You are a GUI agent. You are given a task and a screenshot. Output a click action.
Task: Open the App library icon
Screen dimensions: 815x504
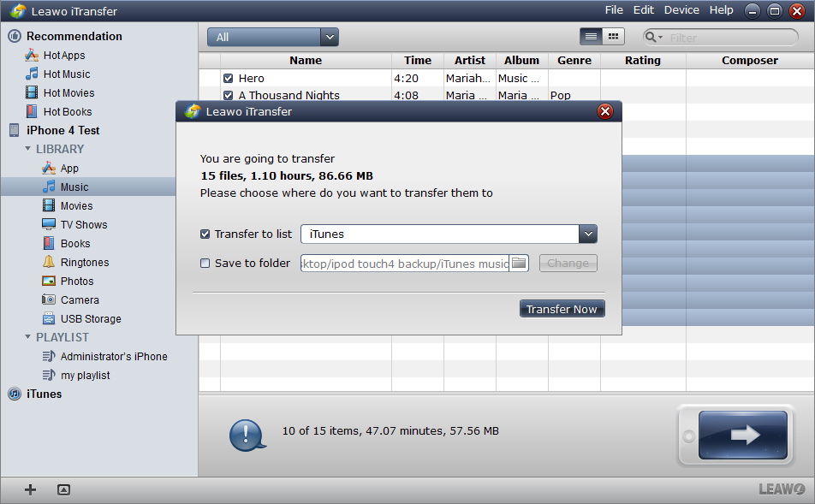(49, 168)
